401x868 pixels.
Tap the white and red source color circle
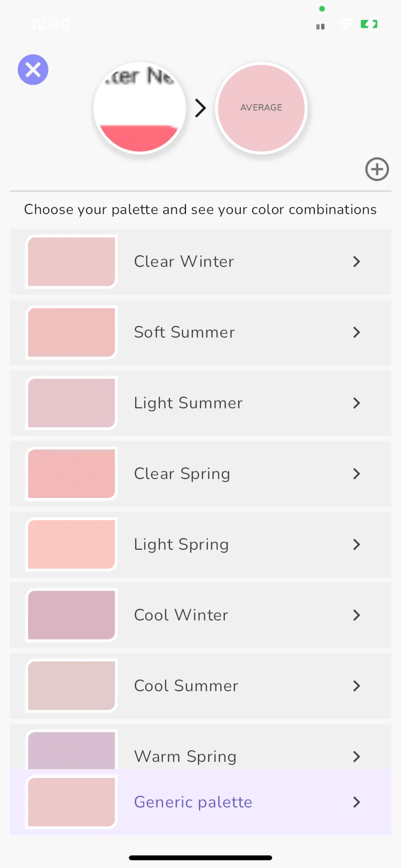click(x=139, y=108)
